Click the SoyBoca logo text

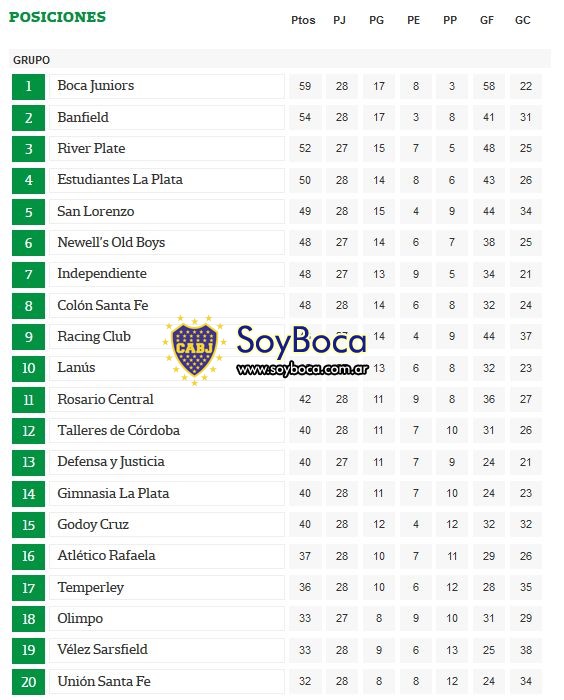(x=301, y=341)
